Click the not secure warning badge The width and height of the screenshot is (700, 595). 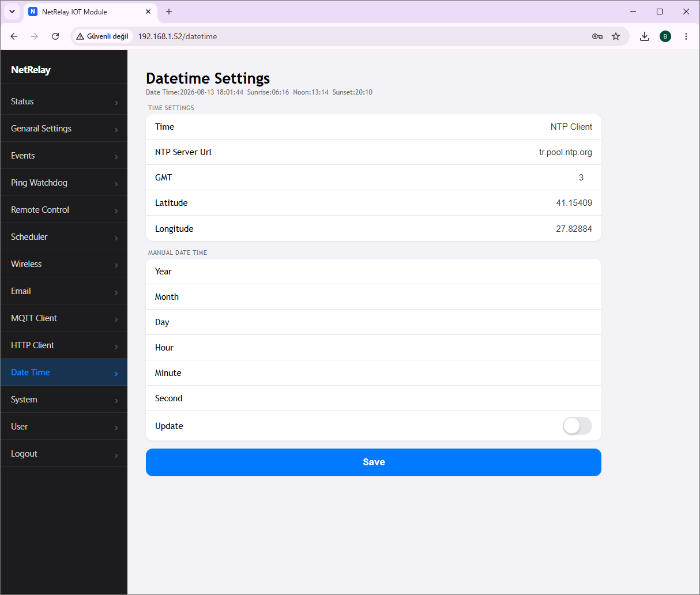click(x=103, y=36)
